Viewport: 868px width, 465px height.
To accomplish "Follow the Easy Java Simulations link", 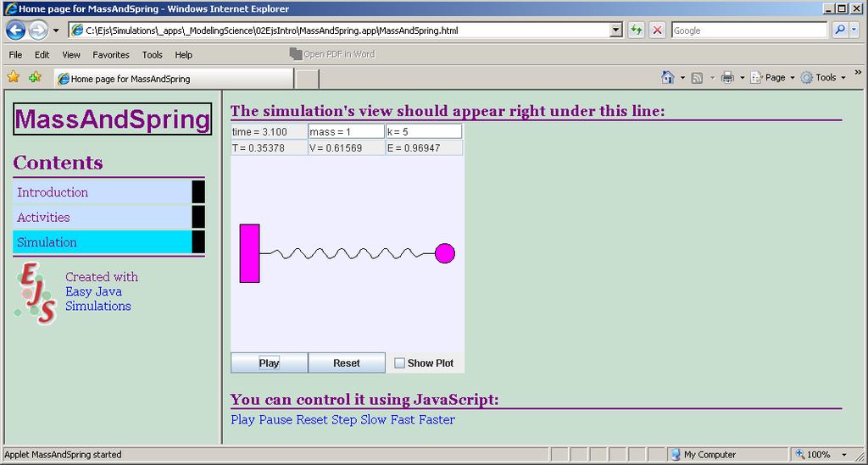I will tap(98, 299).
